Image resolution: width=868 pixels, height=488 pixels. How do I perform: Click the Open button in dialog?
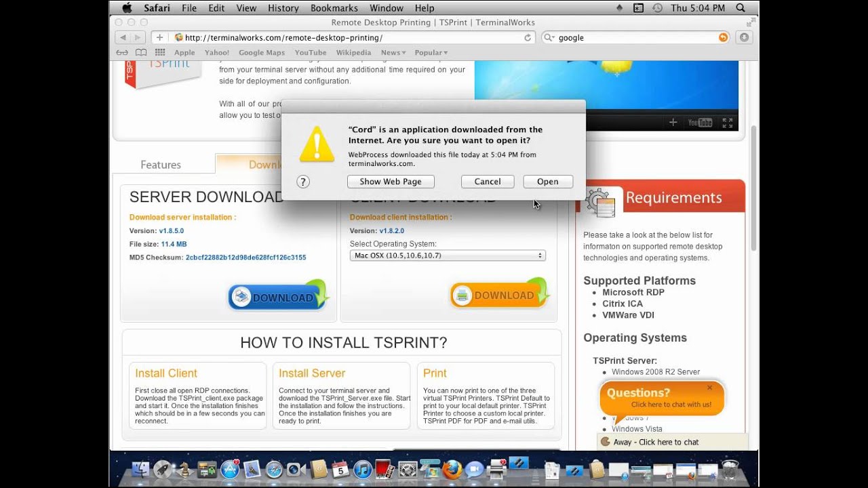pyautogui.click(x=548, y=182)
